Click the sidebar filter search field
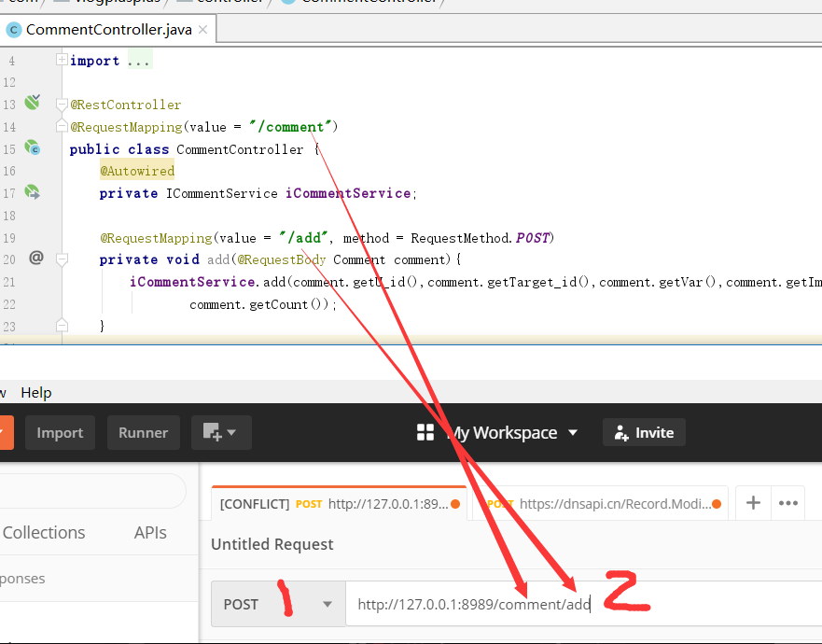This screenshot has height=644, width=822. (91, 491)
